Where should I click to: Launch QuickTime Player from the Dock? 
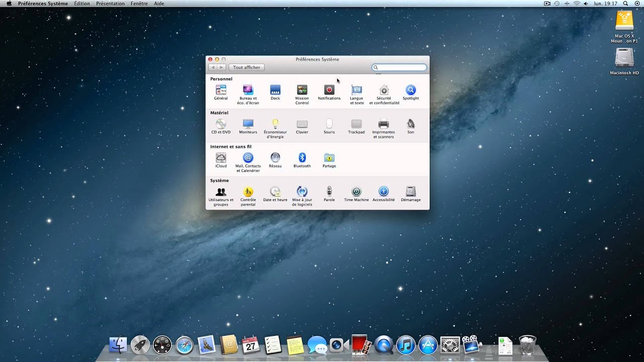pyautogui.click(x=383, y=345)
